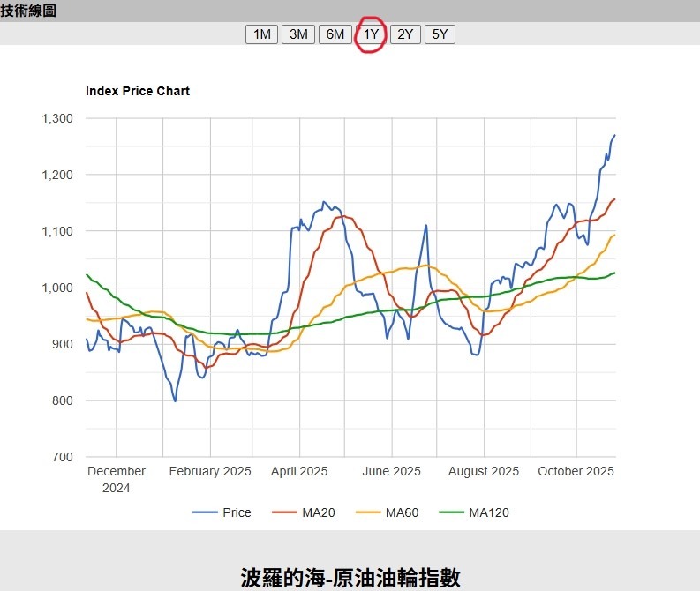700x591 pixels.
Task: Set chart period to 2Y
Action: [x=404, y=34]
